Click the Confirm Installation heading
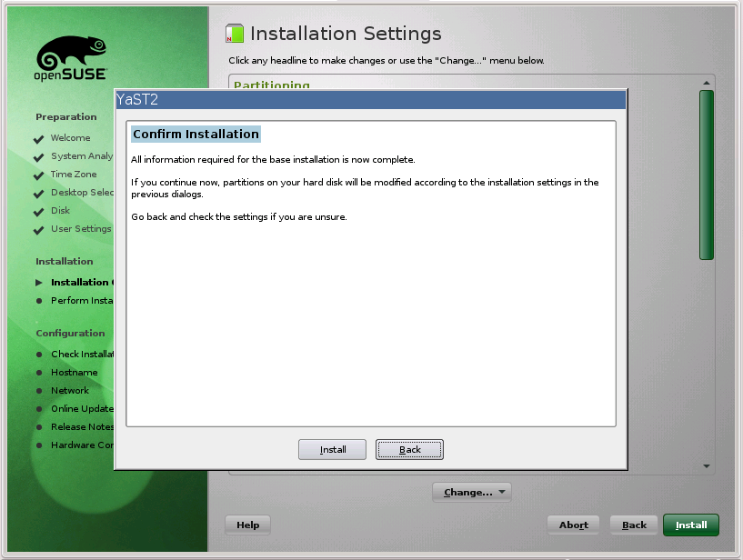 coord(196,134)
